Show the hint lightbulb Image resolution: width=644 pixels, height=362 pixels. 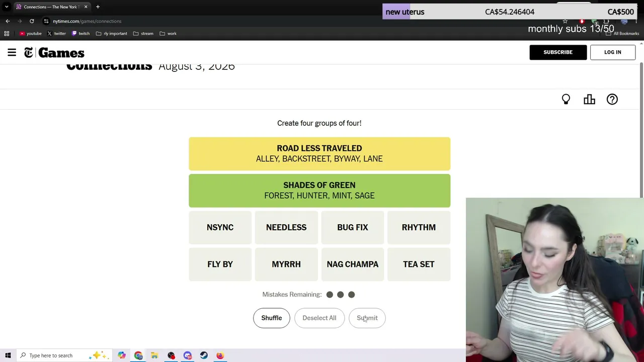click(x=566, y=100)
